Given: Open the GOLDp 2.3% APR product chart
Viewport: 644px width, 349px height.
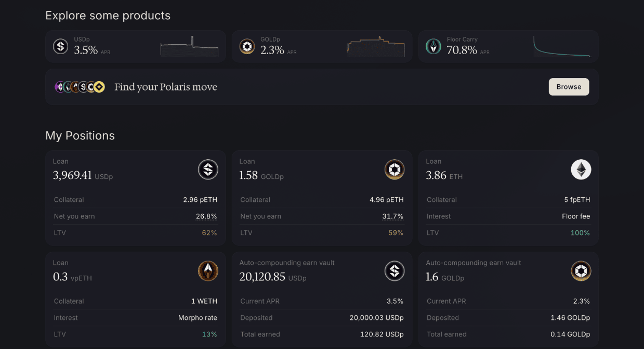Looking at the screenshot, I should tap(376, 46).
